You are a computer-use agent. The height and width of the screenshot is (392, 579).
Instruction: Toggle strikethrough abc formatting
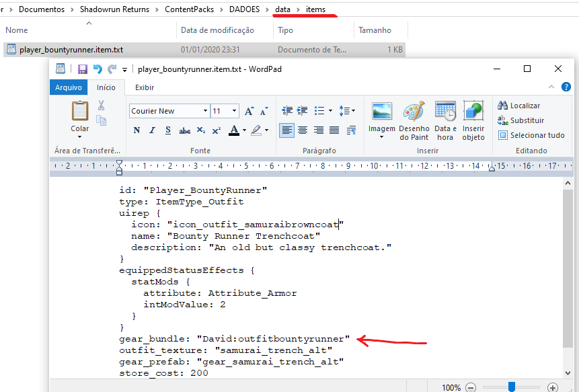click(x=185, y=130)
